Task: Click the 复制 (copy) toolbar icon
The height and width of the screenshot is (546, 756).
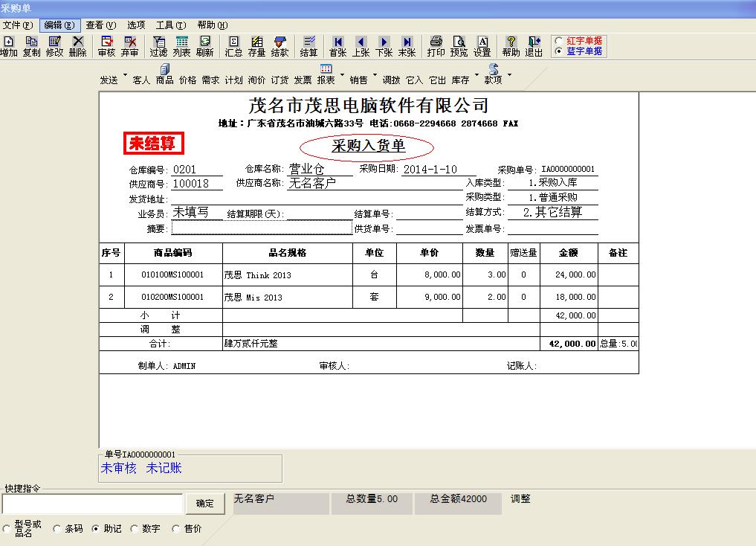Action: coord(31,46)
